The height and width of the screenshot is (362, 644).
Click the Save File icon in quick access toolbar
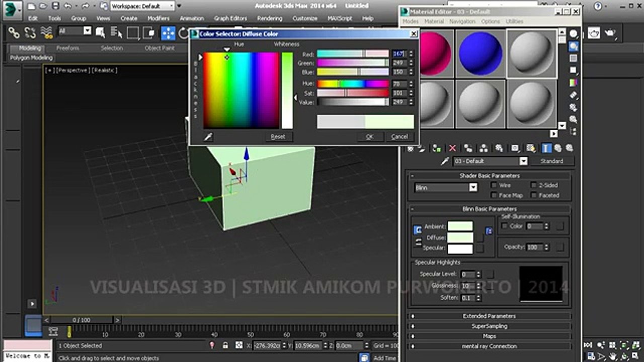click(x=55, y=6)
